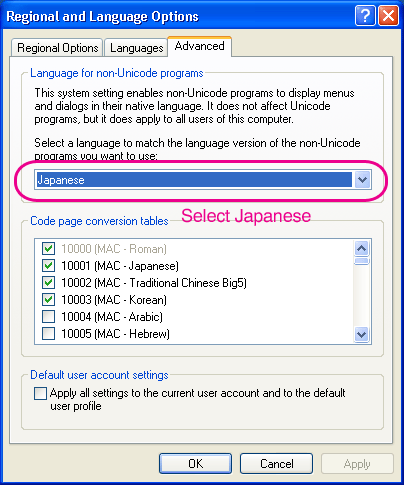Image resolution: width=404 pixels, height=485 pixels.
Task: Switch to the Regional Options tab
Action: (57, 48)
